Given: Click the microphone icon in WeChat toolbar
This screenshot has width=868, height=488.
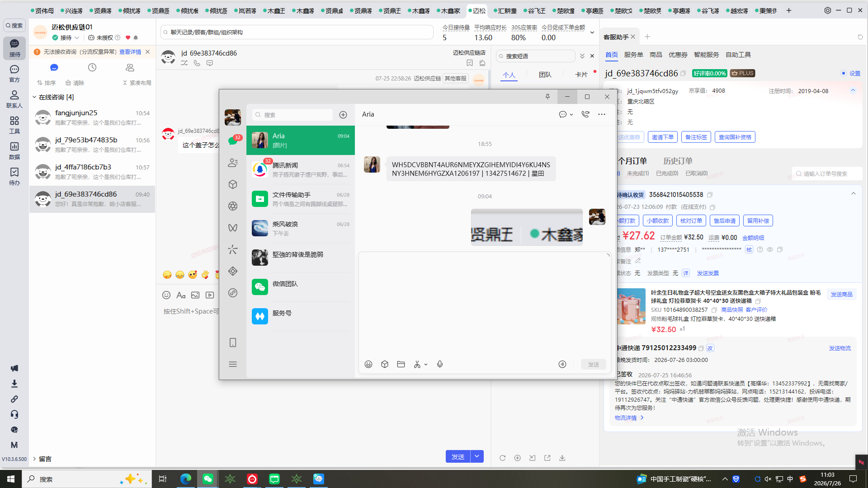Looking at the screenshot, I should coord(440,364).
